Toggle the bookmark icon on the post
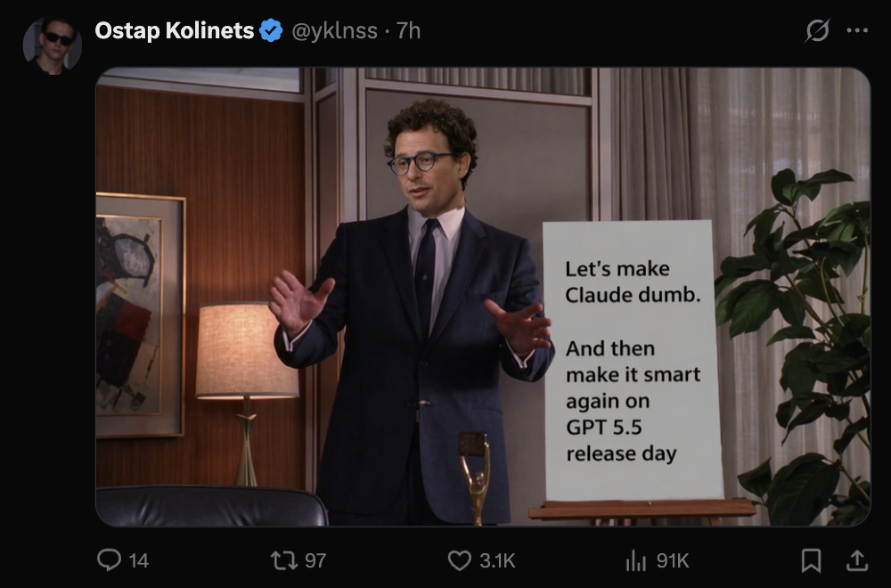Screen dimensions: 891x588 pos(811,559)
